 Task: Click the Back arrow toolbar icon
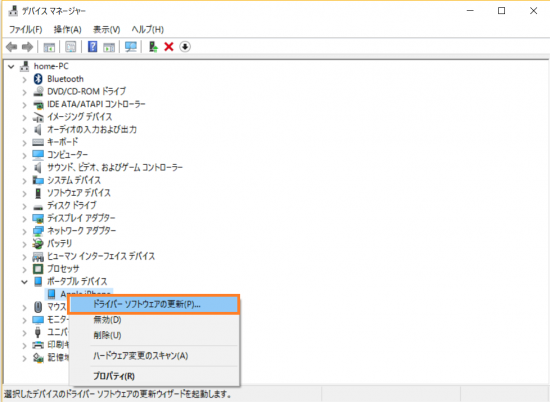(x=12, y=47)
